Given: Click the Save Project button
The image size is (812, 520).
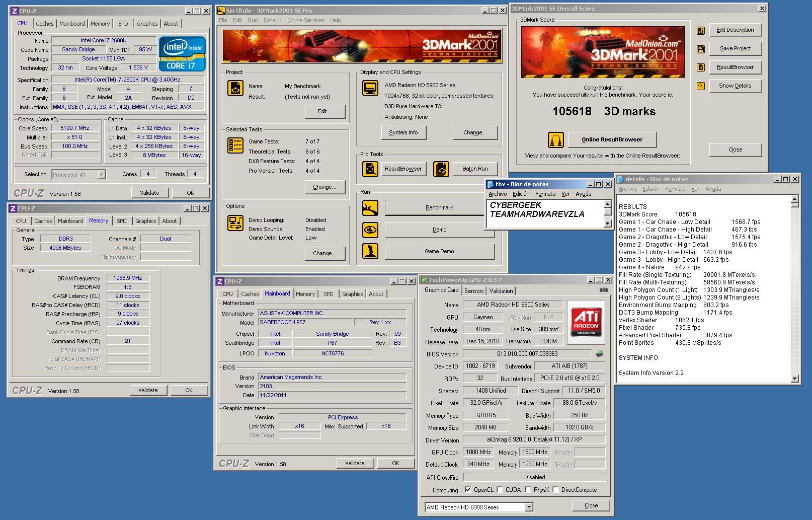Looking at the screenshot, I should [x=735, y=49].
